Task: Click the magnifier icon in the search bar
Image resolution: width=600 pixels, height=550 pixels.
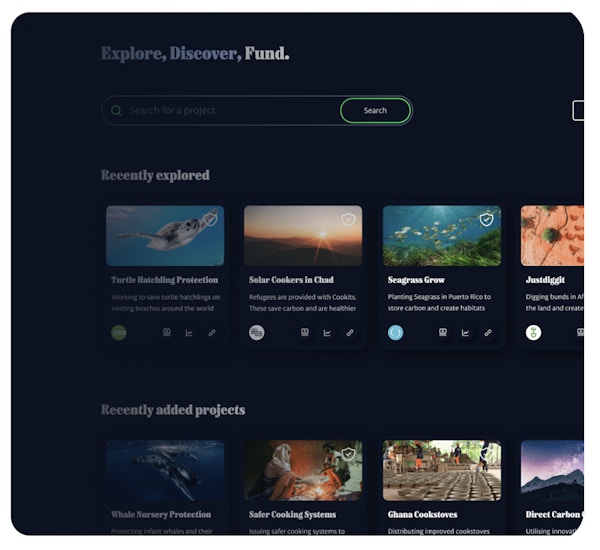Action: [x=116, y=111]
